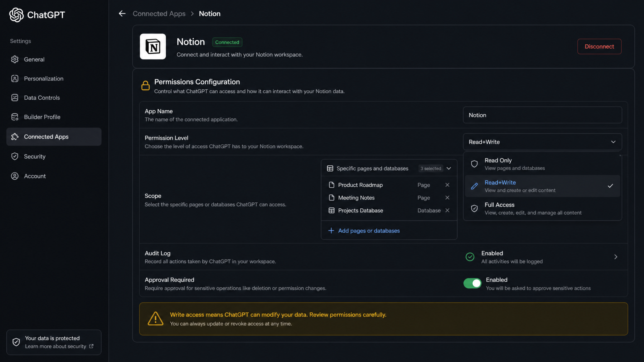Click the external link icon beside Learn more
Screen dimensions: 644x362
pyautogui.click(x=91, y=346)
